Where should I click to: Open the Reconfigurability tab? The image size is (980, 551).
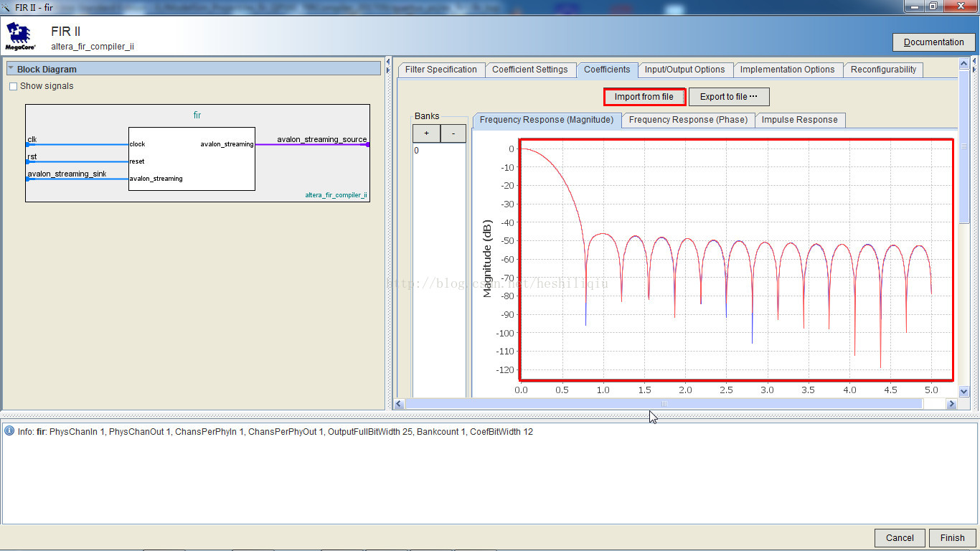coord(883,70)
